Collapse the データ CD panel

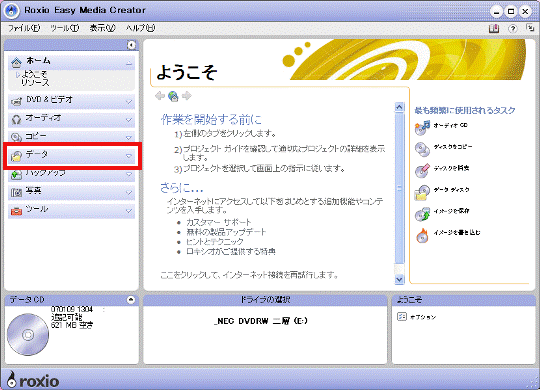pyautogui.click(x=131, y=299)
